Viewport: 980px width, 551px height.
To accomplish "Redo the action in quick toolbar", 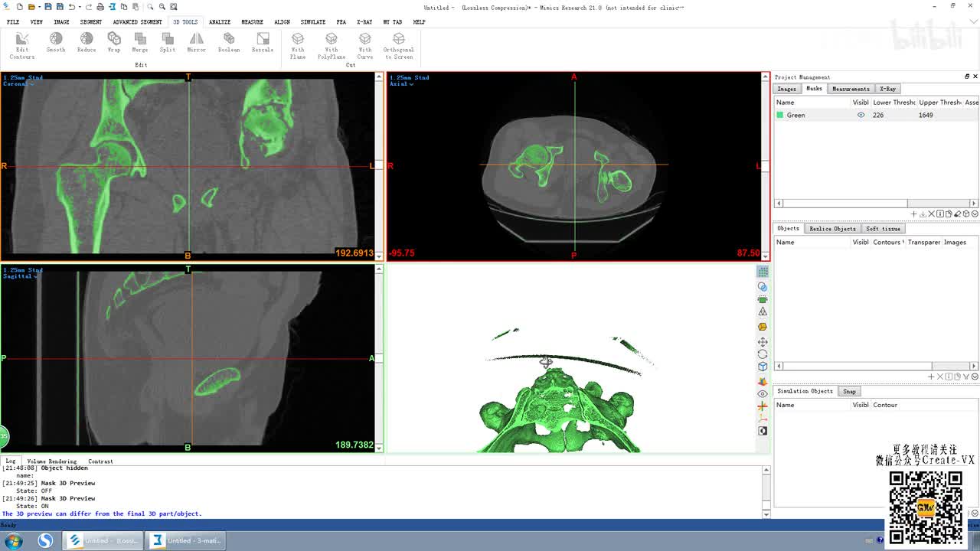I will coord(89,7).
